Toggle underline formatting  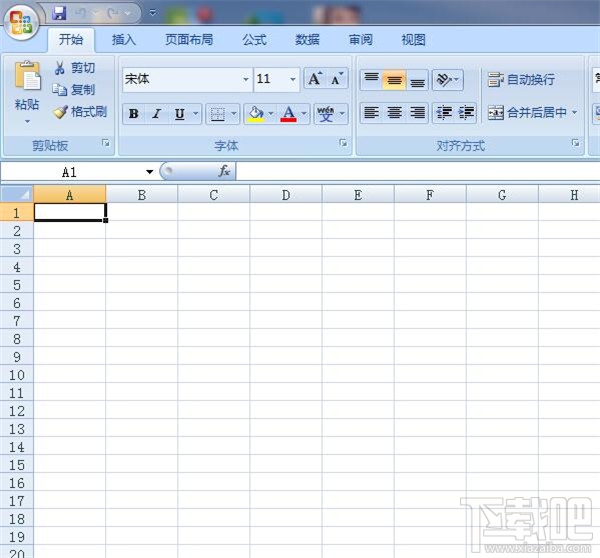point(179,114)
